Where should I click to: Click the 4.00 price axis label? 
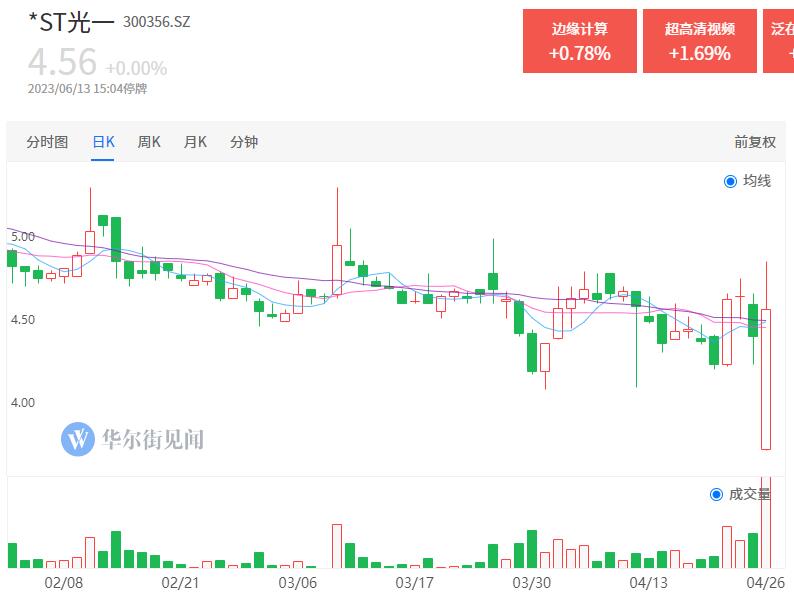(23, 403)
